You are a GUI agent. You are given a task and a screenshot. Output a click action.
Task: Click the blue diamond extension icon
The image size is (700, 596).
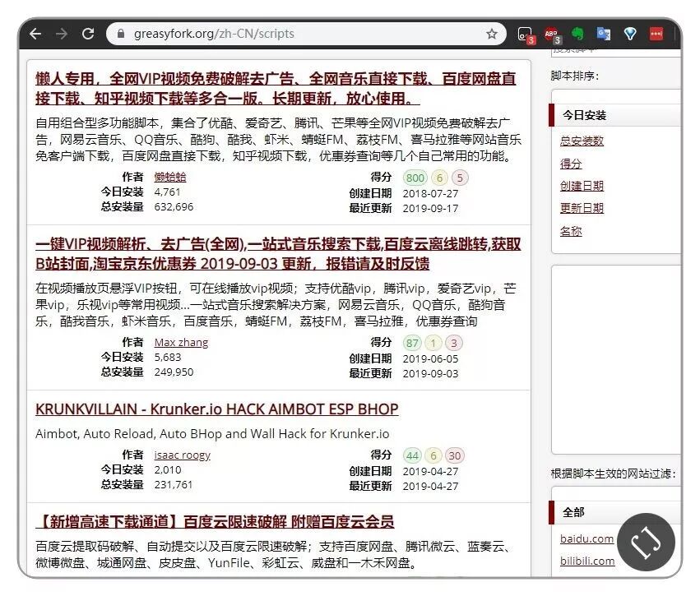(630, 34)
